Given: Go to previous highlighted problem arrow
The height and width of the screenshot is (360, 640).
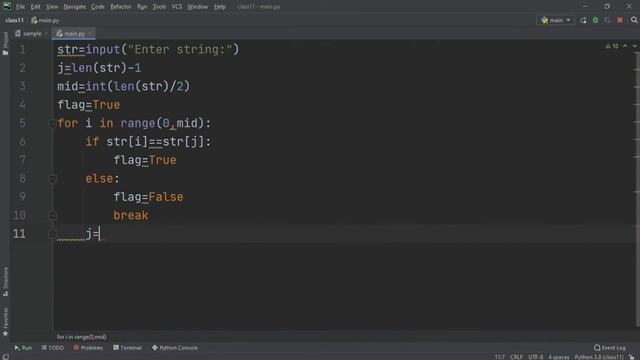Looking at the screenshot, I should 625,46.
